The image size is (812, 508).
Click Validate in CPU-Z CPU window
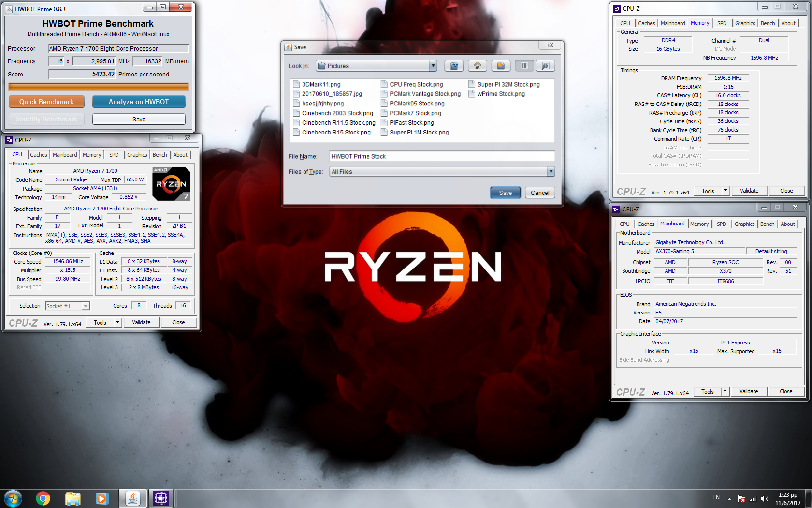pos(141,322)
